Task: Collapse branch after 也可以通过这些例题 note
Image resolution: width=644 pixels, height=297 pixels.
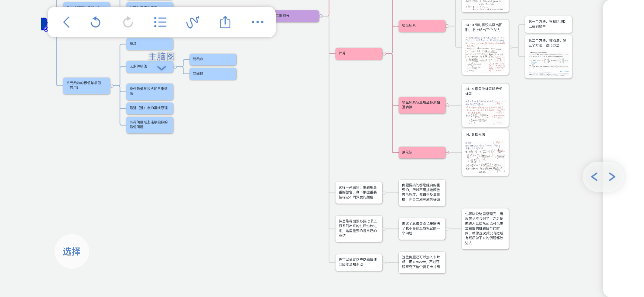Action: (x=384, y=262)
